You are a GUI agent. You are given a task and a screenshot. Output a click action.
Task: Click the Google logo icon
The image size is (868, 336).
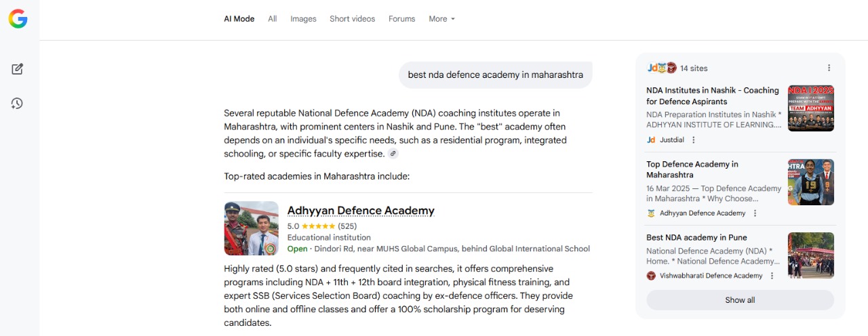(18, 19)
